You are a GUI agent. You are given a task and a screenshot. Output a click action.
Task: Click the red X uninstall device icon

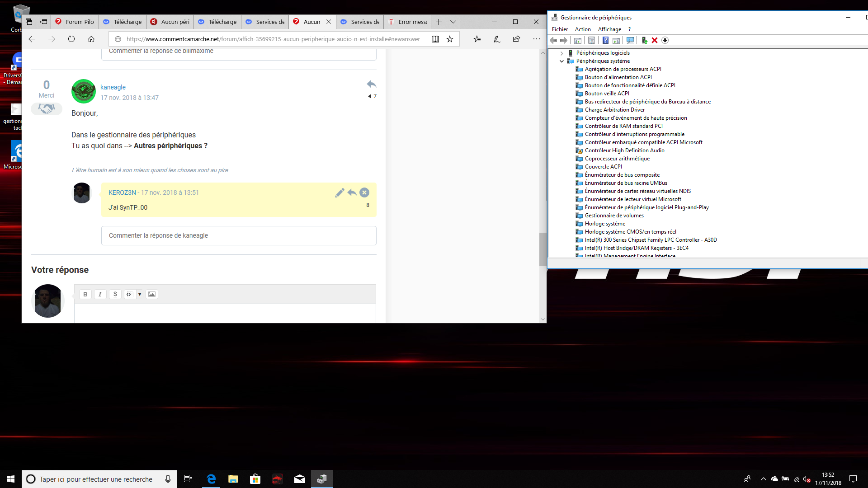pyautogui.click(x=655, y=40)
